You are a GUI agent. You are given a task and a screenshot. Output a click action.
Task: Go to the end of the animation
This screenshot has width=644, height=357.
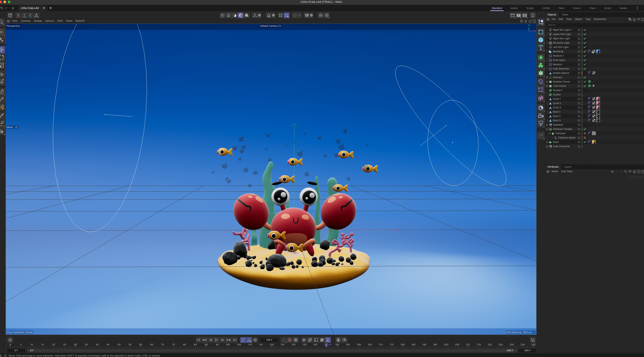pos(235,340)
